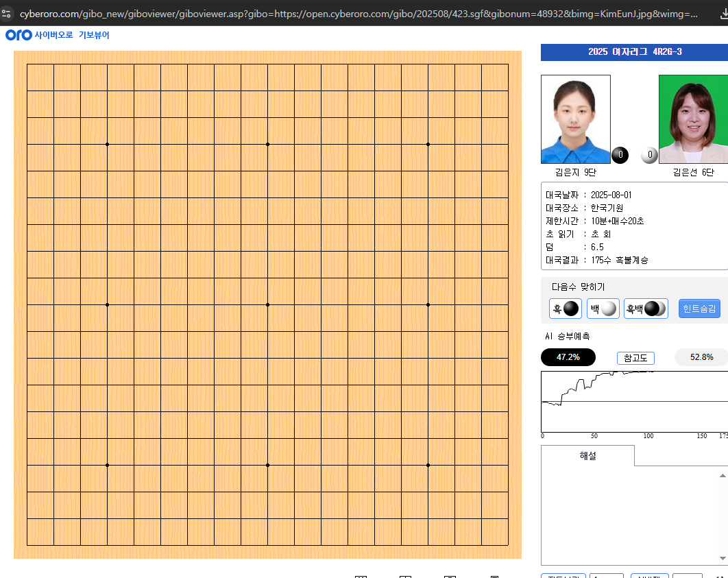Toggle 힌트숨김 to hide hints
The width and height of the screenshot is (728, 578).
point(699,309)
